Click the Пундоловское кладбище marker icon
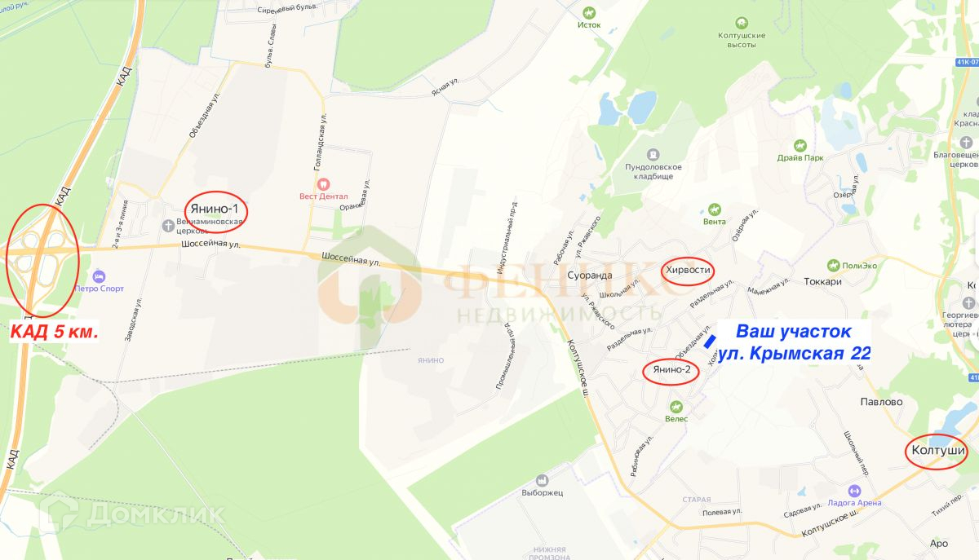This screenshot has width=979, height=560. pos(653,154)
